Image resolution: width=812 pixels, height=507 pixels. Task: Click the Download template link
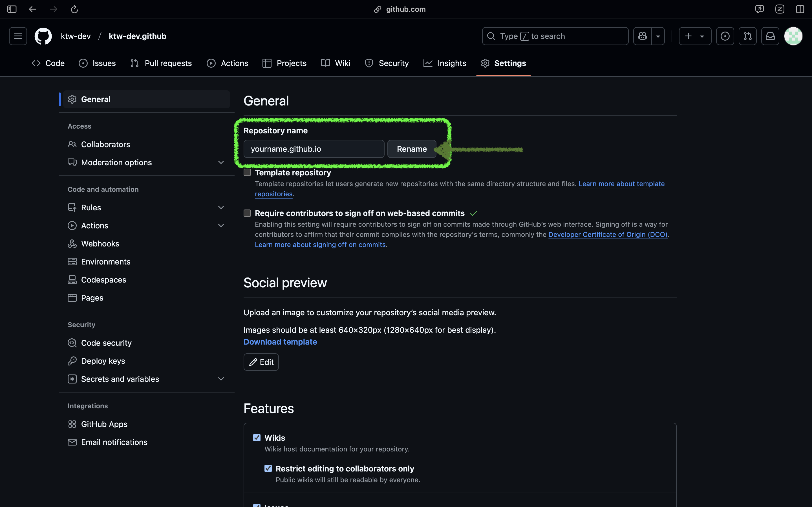(x=280, y=342)
